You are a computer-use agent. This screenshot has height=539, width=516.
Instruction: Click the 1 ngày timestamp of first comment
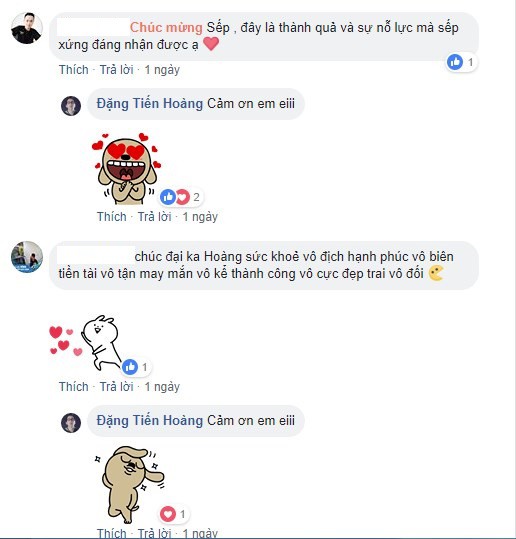click(x=162, y=70)
